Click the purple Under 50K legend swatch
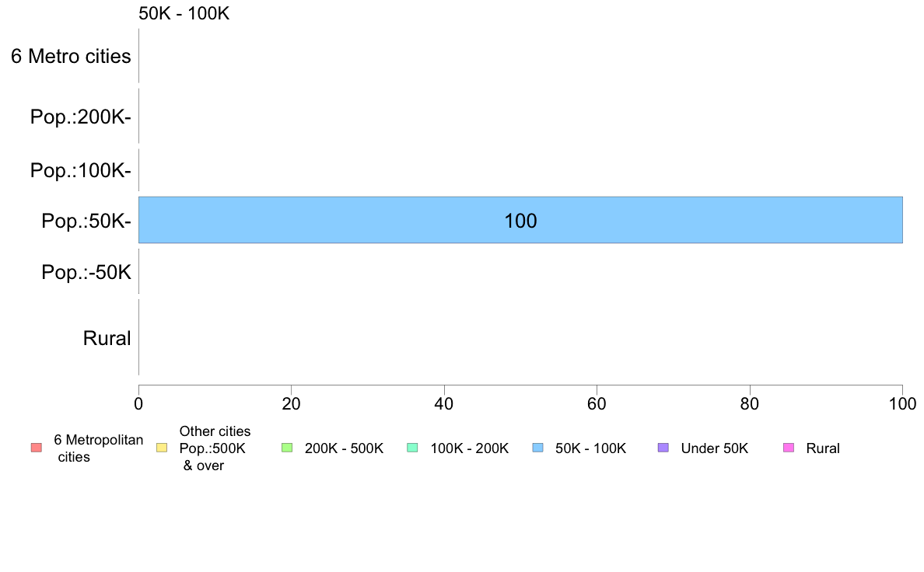The image size is (924, 572). [663, 448]
